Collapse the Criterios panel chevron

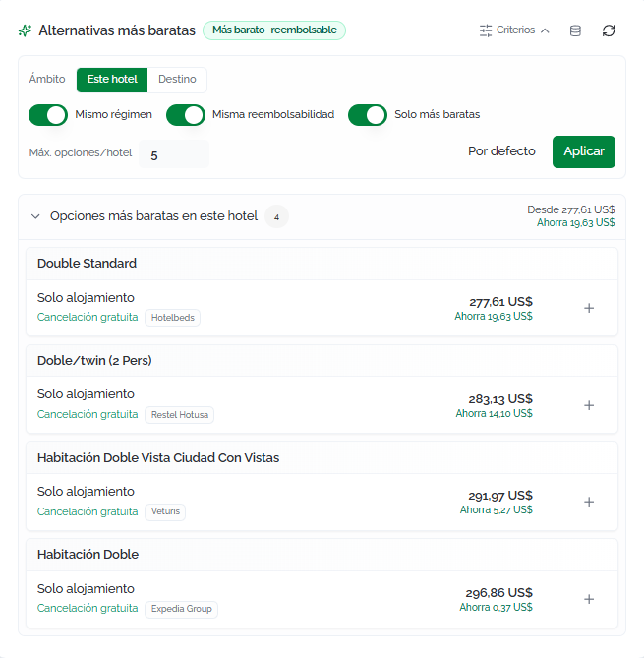pyautogui.click(x=545, y=30)
